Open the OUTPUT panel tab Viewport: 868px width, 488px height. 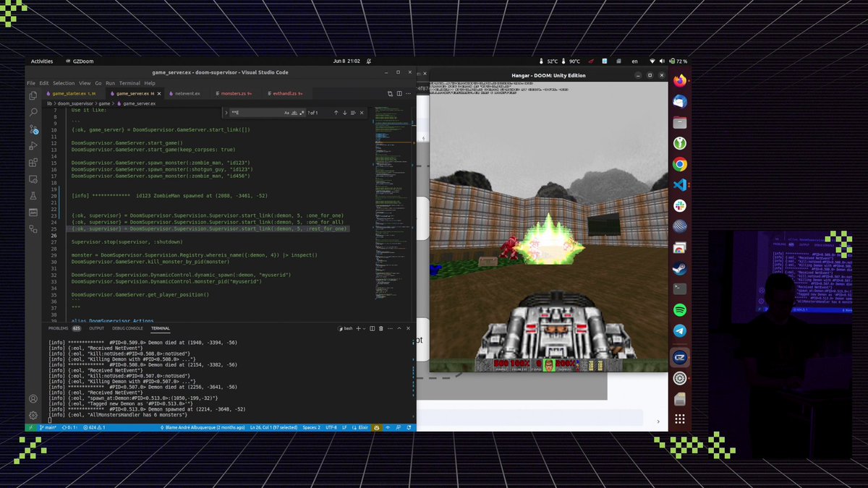[x=96, y=328]
